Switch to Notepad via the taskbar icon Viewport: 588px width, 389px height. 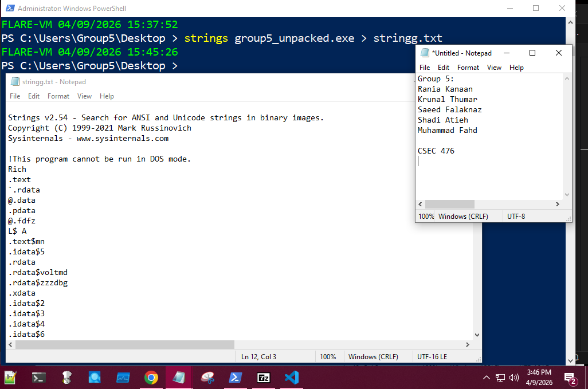[x=179, y=378]
